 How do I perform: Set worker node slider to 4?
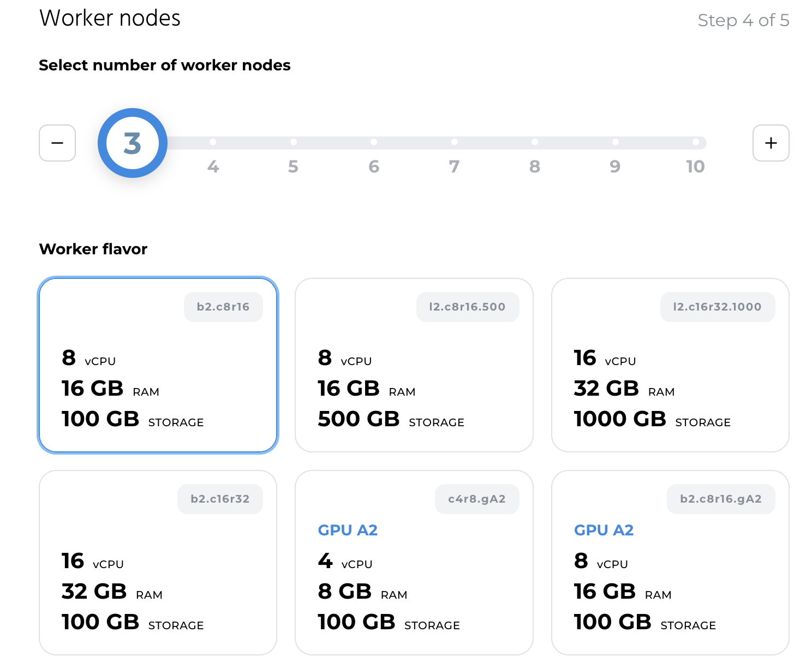pyautogui.click(x=213, y=142)
